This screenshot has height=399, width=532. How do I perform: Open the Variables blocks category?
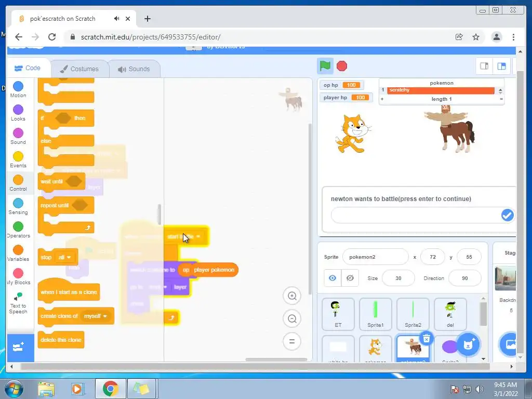18,253
